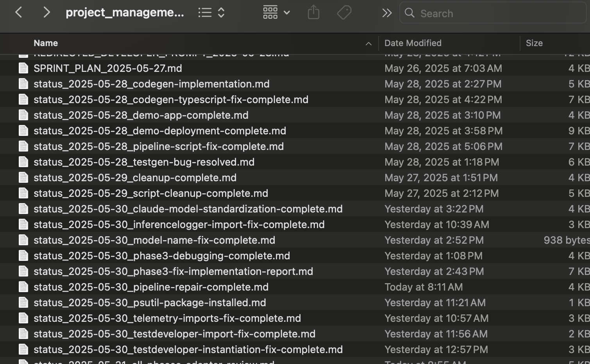Sort files by Size column header
This screenshot has height=364, width=590.
pos(534,43)
